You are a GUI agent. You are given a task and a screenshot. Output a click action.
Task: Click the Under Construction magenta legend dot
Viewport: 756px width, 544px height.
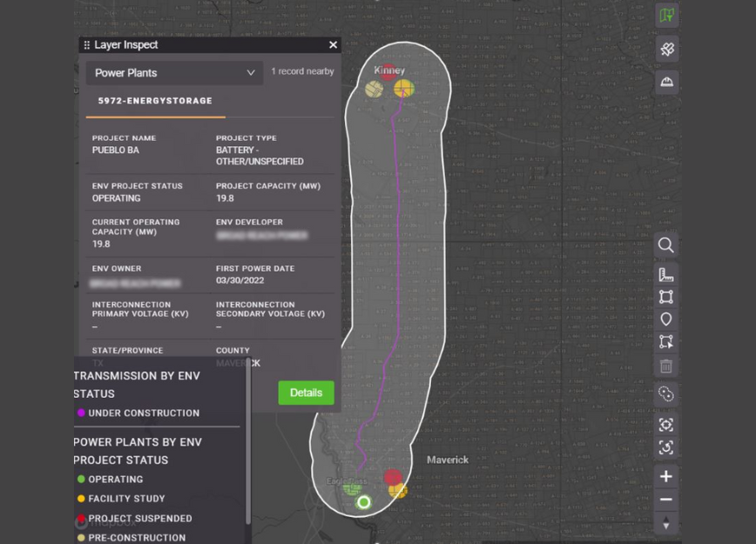coord(81,413)
